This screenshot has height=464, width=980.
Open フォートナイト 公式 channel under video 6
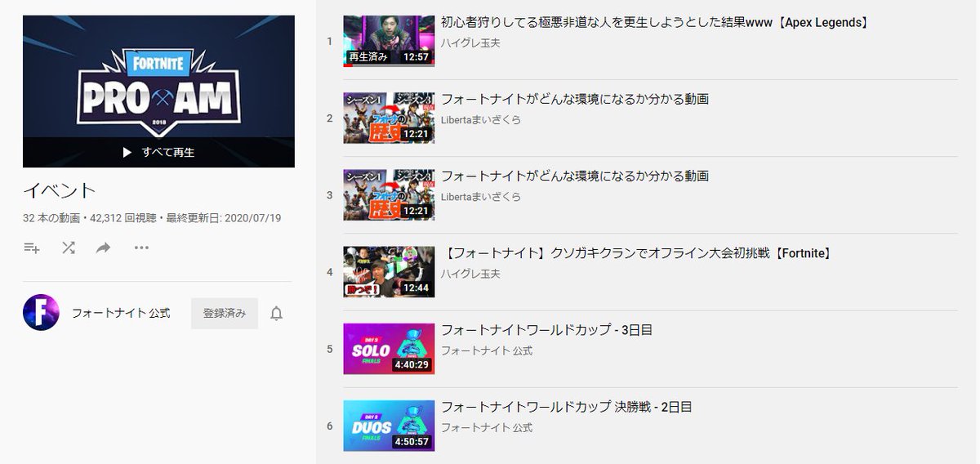click(x=487, y=427)
